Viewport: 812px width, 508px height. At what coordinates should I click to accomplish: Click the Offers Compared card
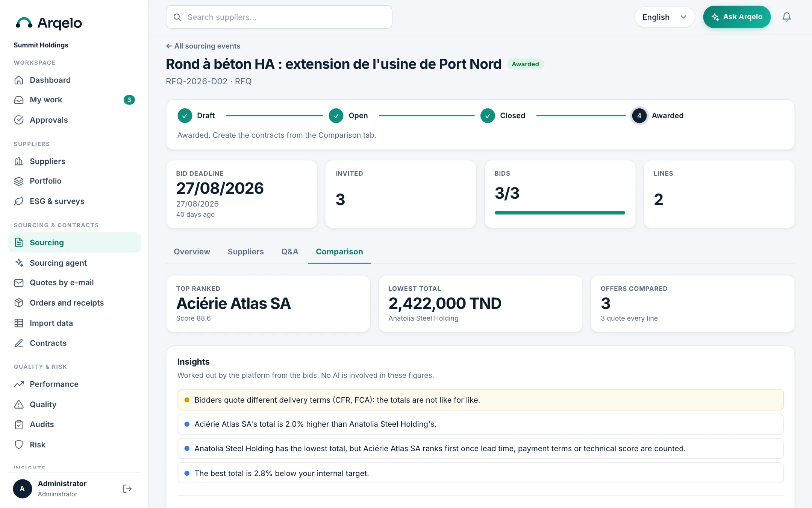(x=692, y=304)
